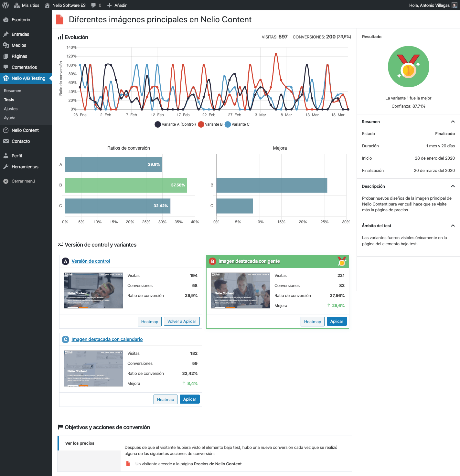The height and width of the screenshot is (476, 460).
Task: Open Herramientas wrench icon
Action: coord(6,167)
